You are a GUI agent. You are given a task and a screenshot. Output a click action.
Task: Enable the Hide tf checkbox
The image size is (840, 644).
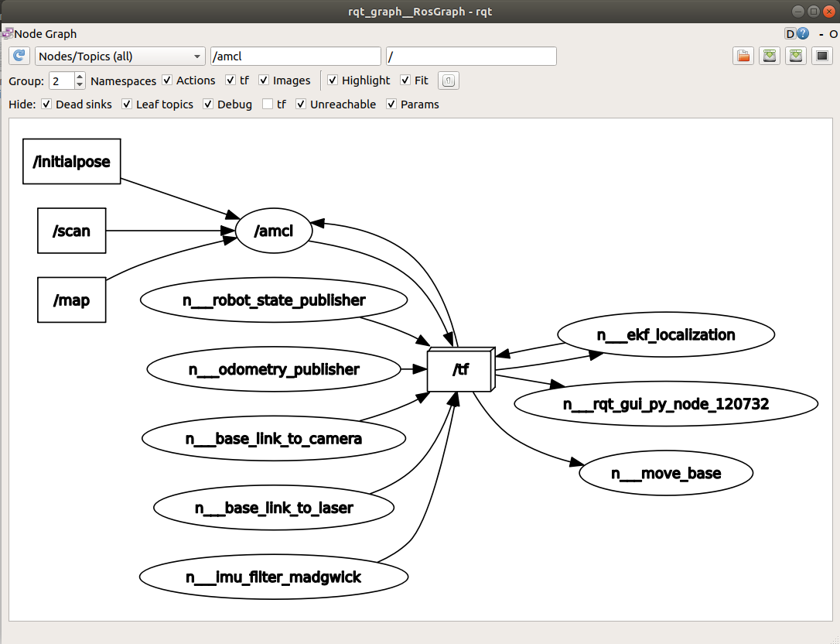(x=268, y=104)
